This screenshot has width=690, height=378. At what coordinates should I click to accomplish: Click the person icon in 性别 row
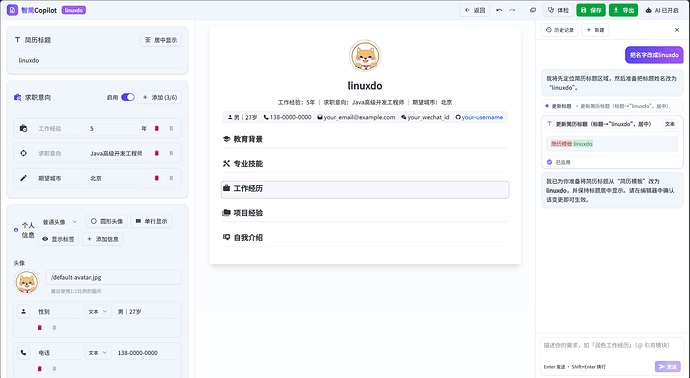coord(23,312)
